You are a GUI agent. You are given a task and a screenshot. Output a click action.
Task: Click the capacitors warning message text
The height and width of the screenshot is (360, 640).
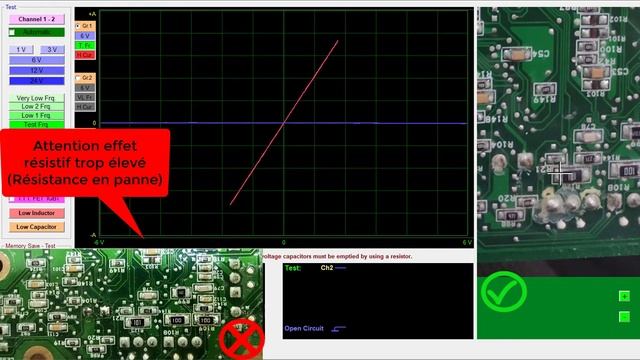(338, 256)
